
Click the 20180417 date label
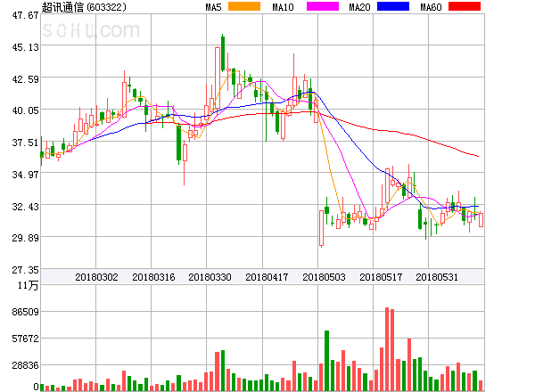(267, 277)
